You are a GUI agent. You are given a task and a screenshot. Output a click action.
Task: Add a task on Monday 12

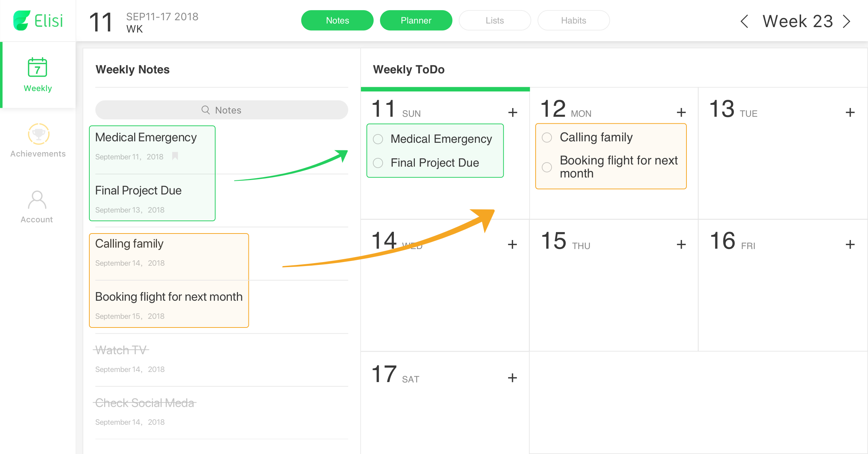pyautogui.click(x=681, y=112)
